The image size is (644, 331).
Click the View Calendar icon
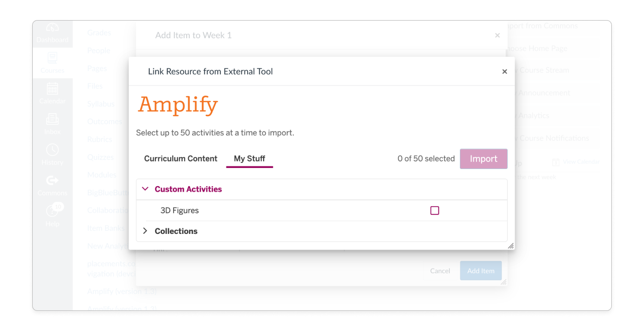[x=555, y=162]
